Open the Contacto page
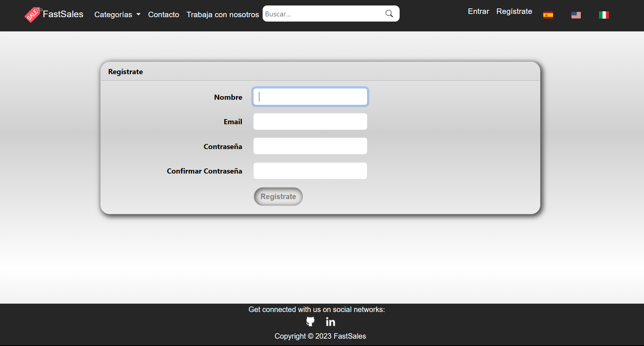Screen dimensions: 644x346 pyautogui.click(x=164, y=15)
